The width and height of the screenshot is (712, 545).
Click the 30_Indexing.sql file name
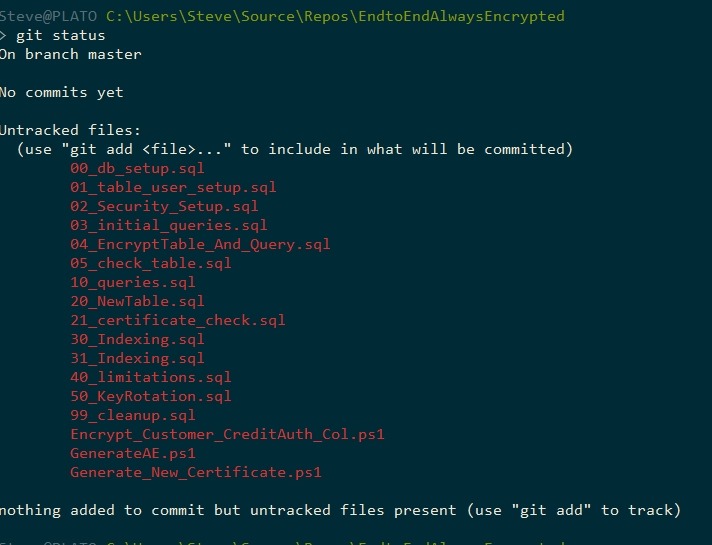coord(137,339)
